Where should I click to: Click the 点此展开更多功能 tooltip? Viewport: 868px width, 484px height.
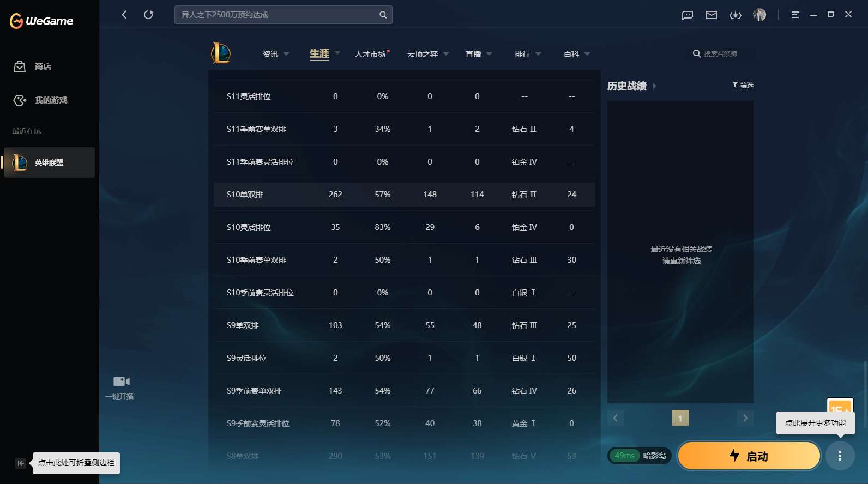point(816,423)
